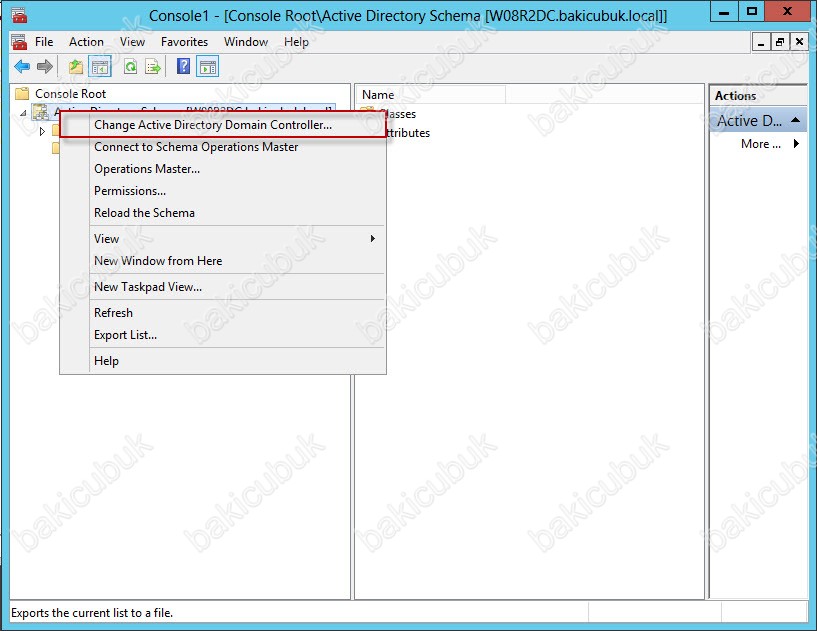Maximize the Console1 window
817x631 pixels.
[x=752, y=13]
